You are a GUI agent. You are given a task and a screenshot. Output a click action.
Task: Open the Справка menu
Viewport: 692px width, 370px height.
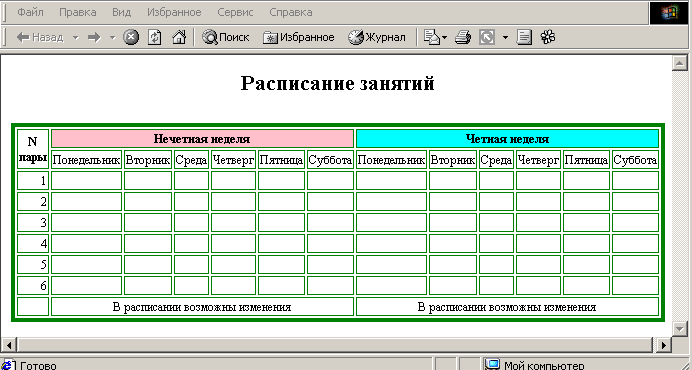pos(291,12)
